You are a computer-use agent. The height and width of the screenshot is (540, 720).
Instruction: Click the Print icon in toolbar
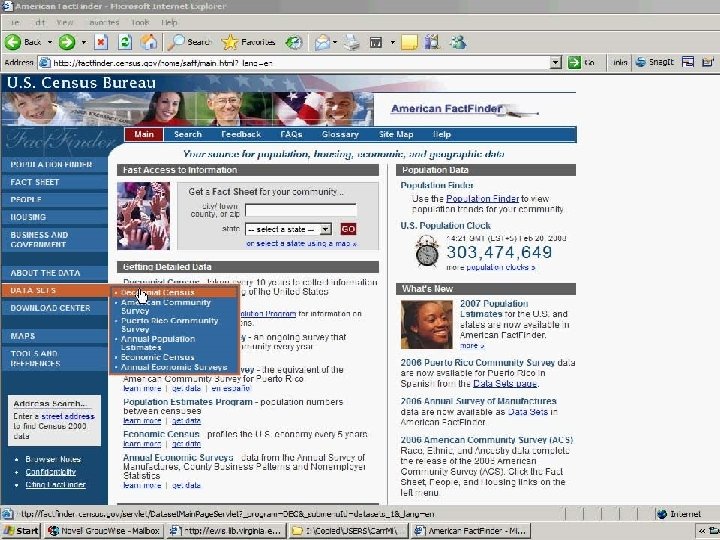352,42
